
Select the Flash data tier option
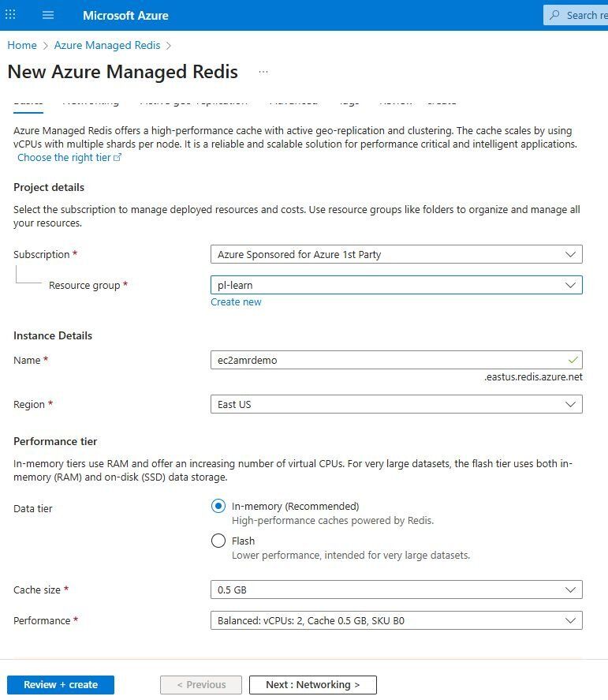click(218, 541)
